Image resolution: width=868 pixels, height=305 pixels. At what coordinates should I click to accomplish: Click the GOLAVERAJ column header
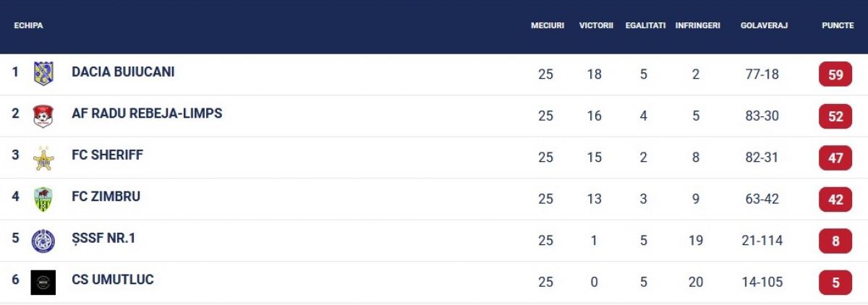pos(764,25)
